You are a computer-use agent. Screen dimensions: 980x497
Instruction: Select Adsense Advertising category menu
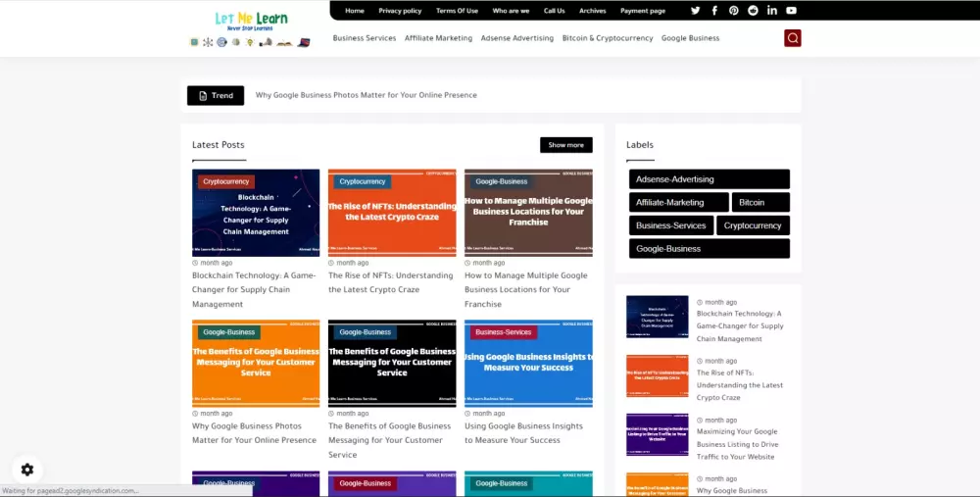(x=516, y=38)
